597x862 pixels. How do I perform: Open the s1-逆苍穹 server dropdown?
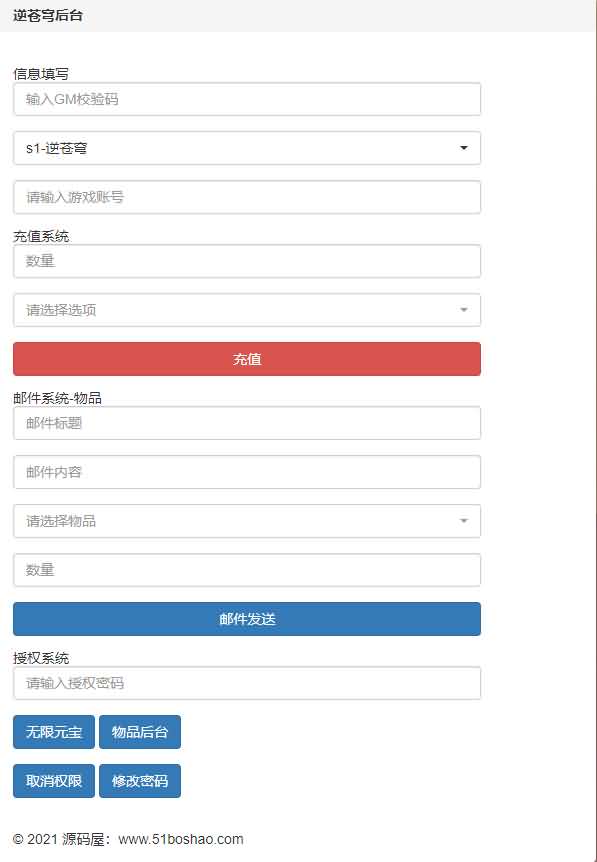(247, 148)
